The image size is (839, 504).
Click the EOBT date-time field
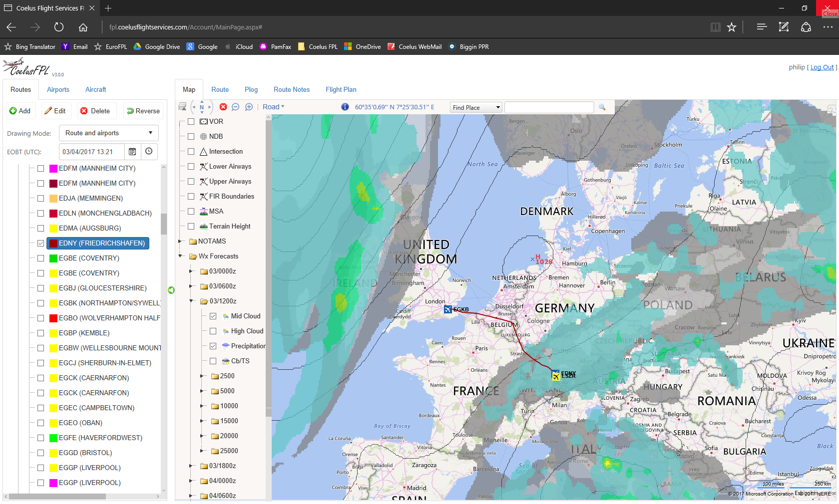(92, 152)
